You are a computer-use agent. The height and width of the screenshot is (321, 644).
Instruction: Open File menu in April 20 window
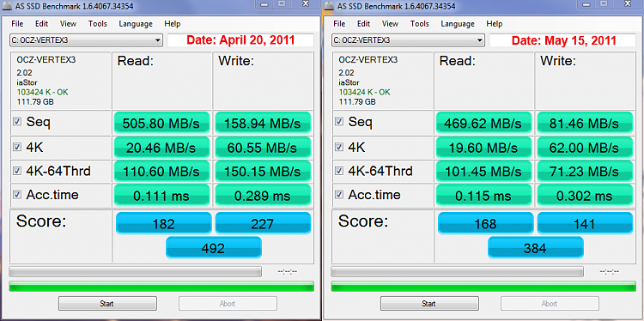(x=17, y=24)
